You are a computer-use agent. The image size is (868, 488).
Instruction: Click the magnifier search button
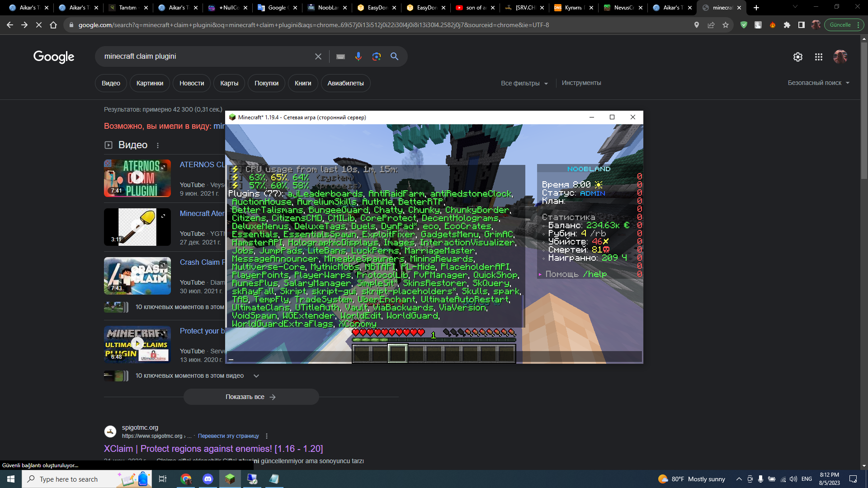coord(395,56)
